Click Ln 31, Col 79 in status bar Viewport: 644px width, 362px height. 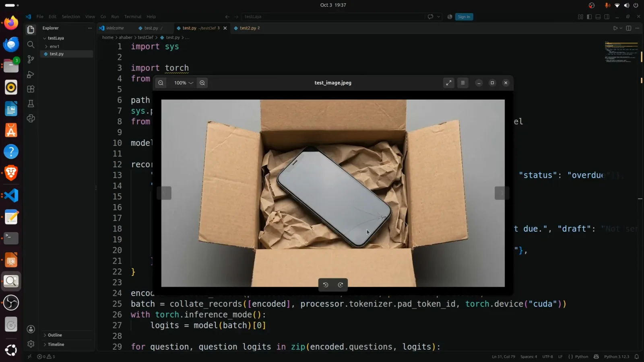tap(504, 356)
